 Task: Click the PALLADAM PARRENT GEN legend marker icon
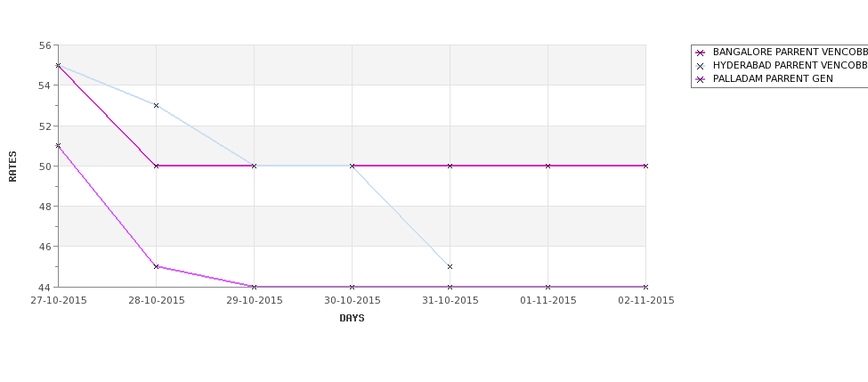tap(701, 79)
